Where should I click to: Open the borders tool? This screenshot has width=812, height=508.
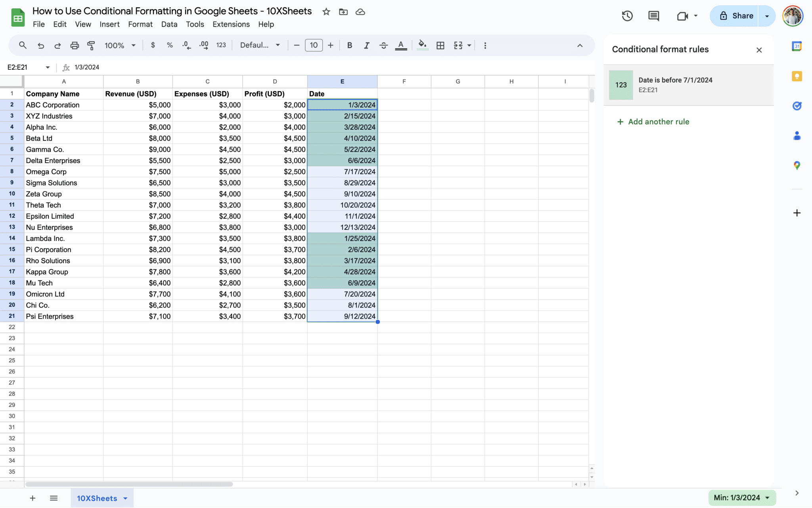point(440,45)
